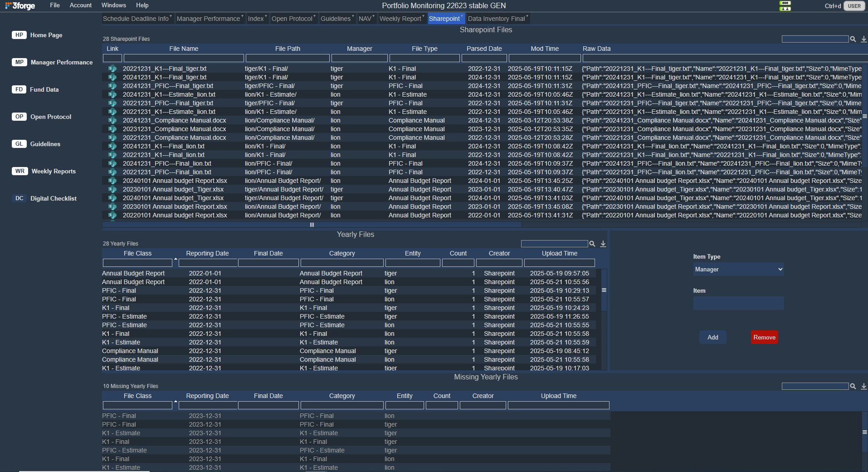Open link icon for 20241231_Compliance Manual.docx
868x472 pixels.
112,120
